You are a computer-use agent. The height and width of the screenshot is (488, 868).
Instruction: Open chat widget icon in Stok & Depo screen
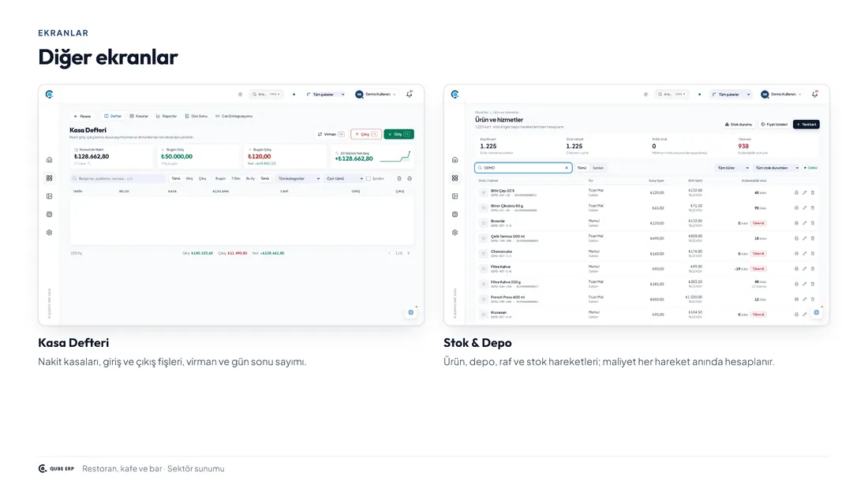[x=817, y=313]
